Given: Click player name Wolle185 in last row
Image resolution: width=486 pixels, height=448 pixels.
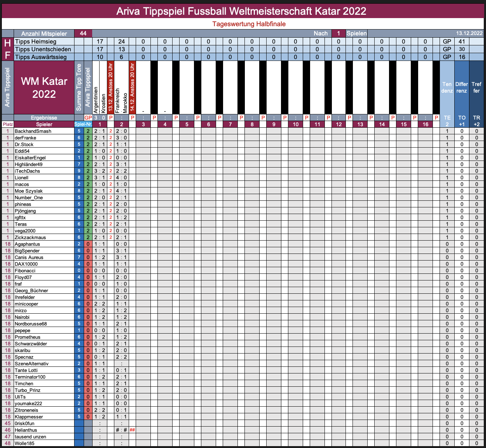Looking at the screenshot, I should pyautogui.click(x=25, y=444).
